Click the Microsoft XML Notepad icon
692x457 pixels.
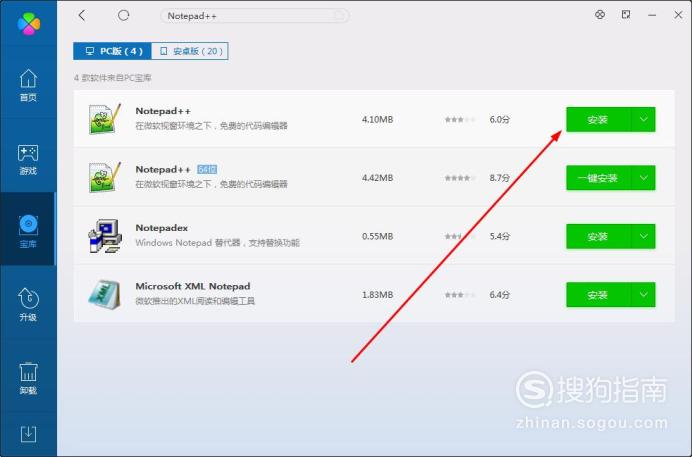(105, 294)
